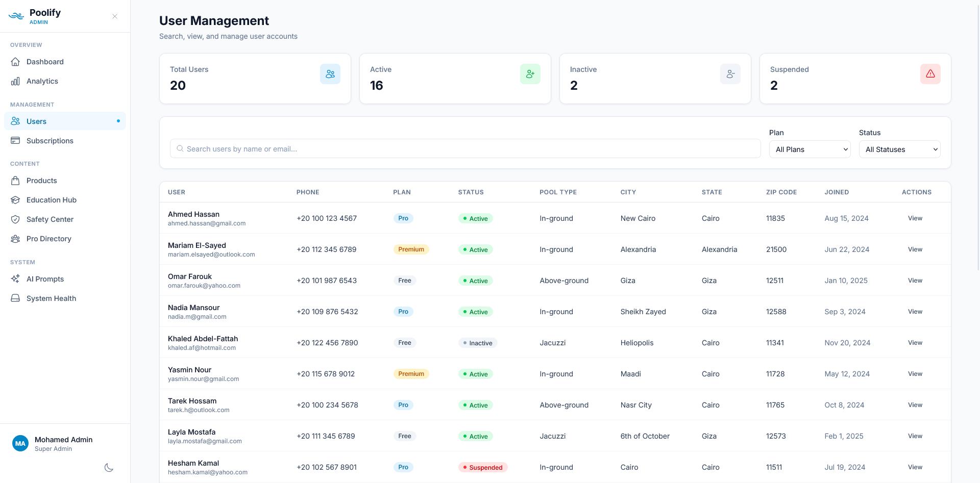
Task: Click the Education Hub graduation cap icon
Action: click(16, 200)
